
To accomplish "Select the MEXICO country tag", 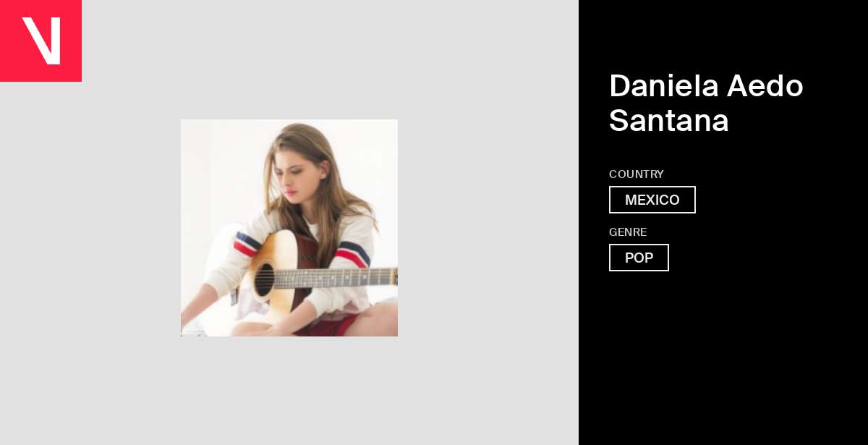I will click(652, 200).
